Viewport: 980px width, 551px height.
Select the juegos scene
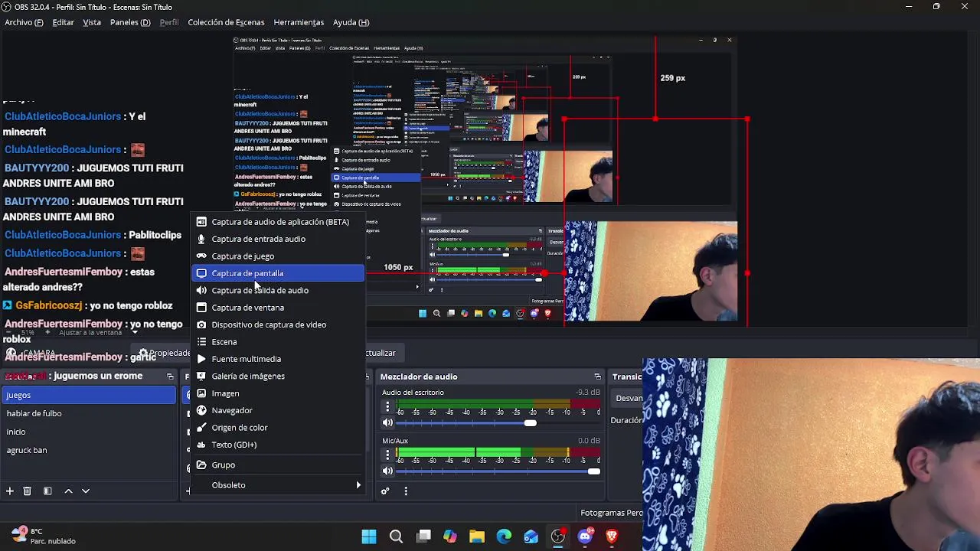[88, 395]
